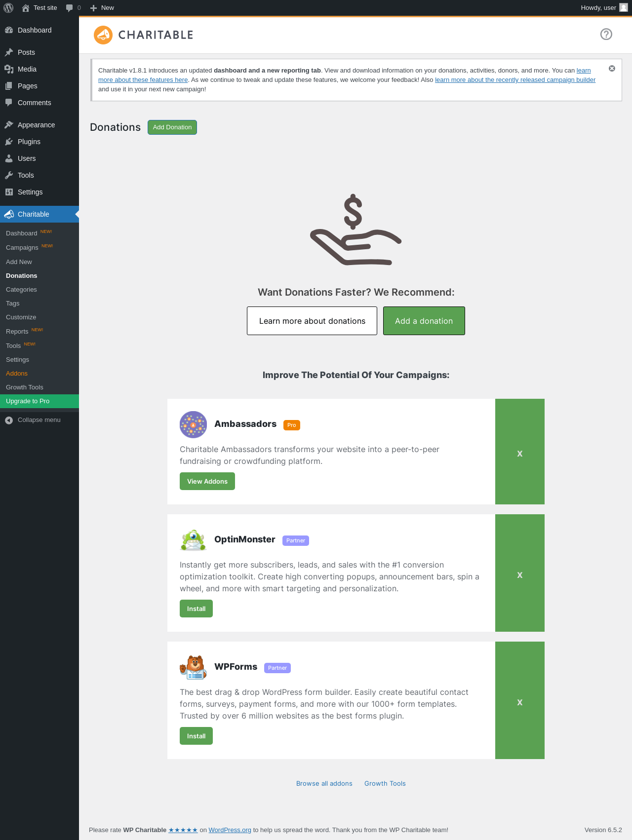Click the Posts pin icon
Viewport: 632px width, 840px height.
(9, 52)
